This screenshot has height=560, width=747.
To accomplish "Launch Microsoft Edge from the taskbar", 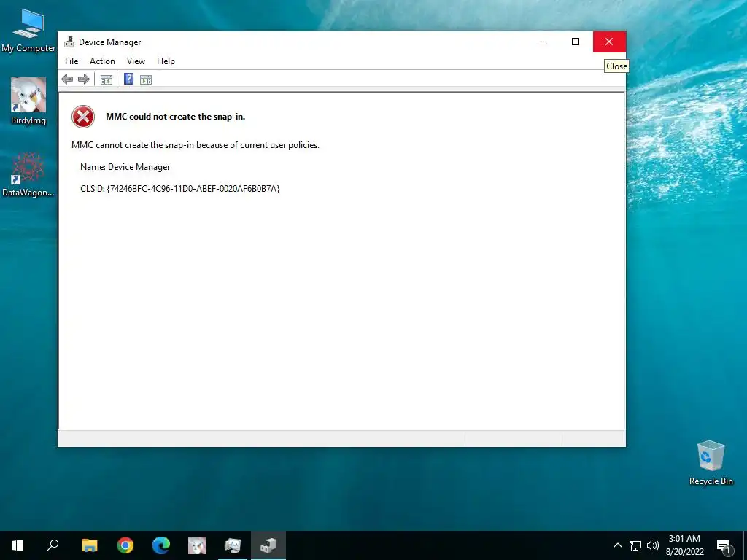I will [x=161, y=545].
